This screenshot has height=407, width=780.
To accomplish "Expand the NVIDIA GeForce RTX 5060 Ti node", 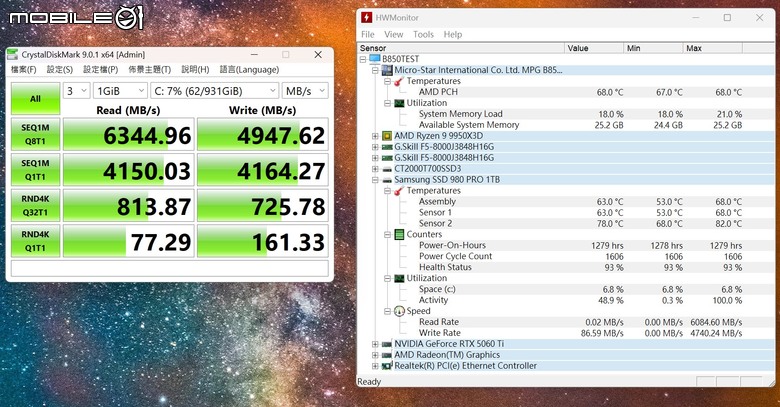I will pyautogui.click(x=375, y=344).
